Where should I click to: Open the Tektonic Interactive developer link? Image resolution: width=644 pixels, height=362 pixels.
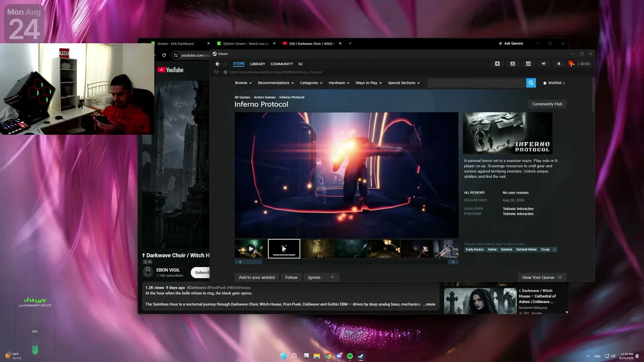pyautogui.click(x=518, y=209)
